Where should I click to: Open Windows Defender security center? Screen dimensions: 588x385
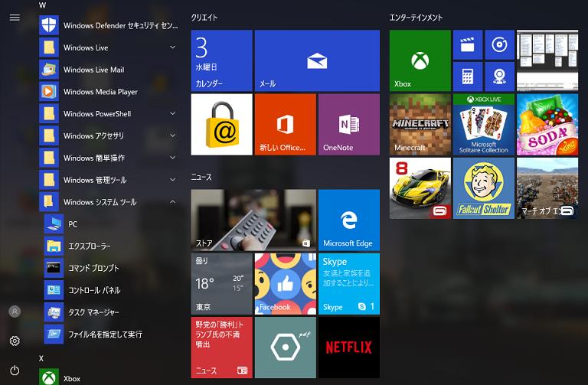click(109, 25)
